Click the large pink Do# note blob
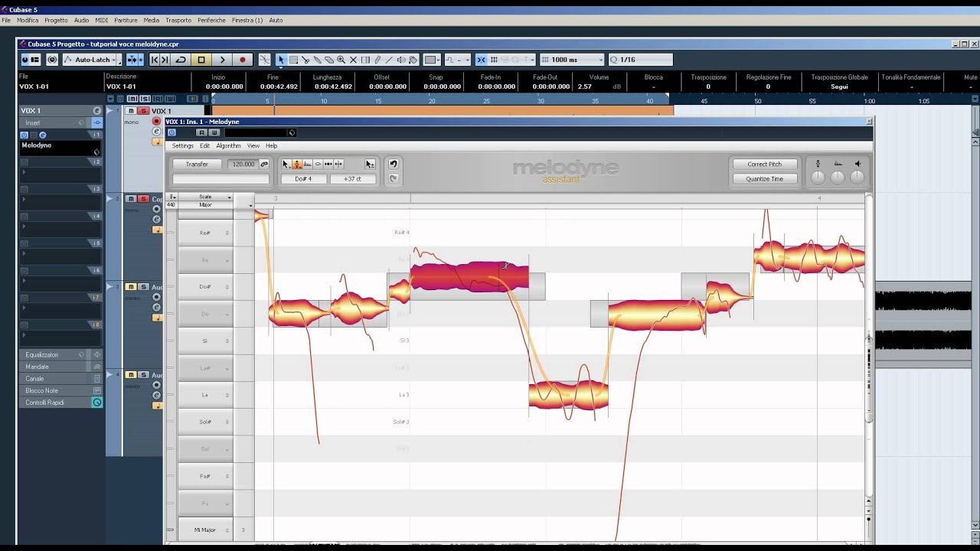 (x=469, y=276)
